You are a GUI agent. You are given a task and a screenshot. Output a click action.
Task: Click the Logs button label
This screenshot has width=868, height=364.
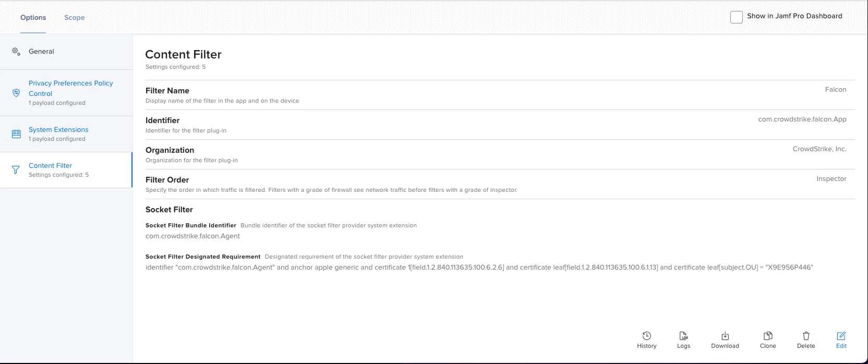point(684,346)
